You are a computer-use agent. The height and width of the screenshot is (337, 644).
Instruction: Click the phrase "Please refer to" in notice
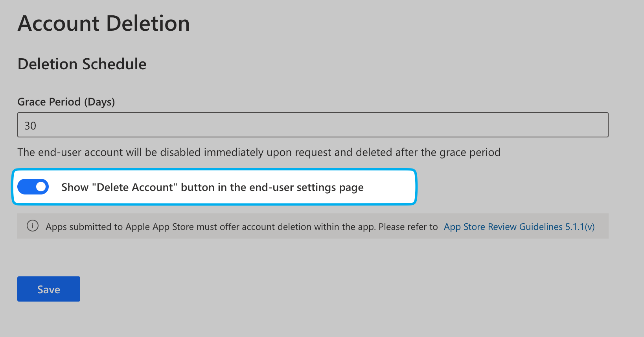pos(408,227)
